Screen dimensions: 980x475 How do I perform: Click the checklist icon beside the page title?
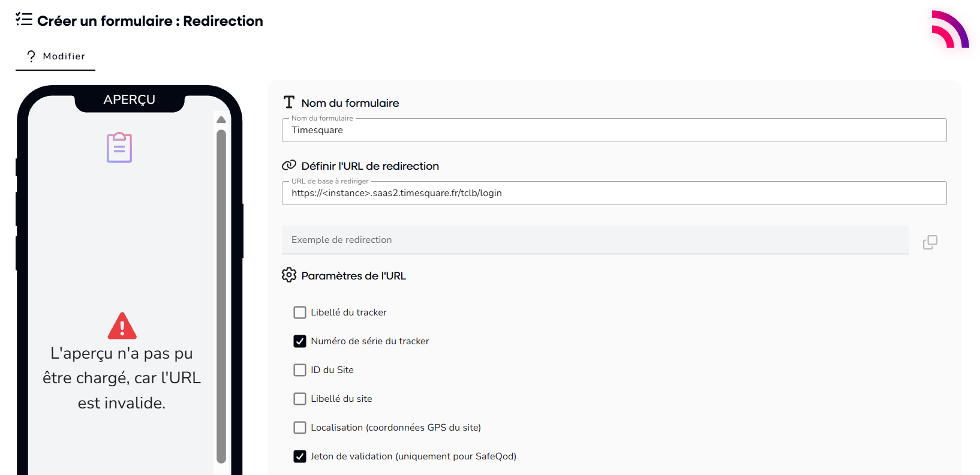(x=24, y=19)
